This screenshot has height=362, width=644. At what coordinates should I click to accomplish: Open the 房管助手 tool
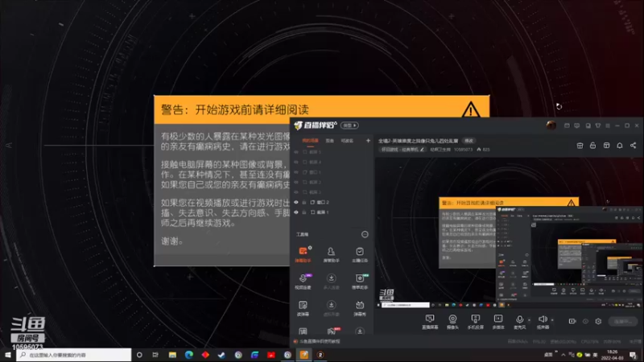331,254
